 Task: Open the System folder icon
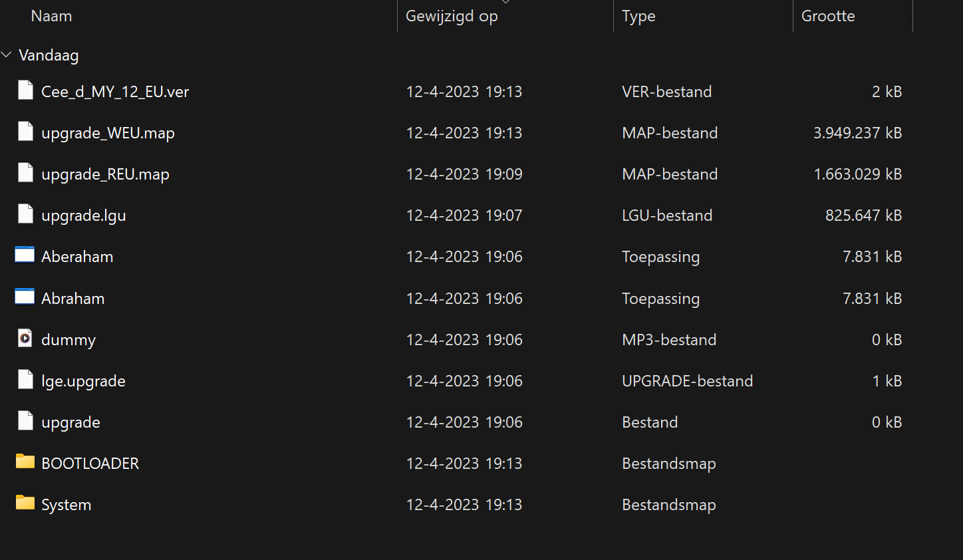[x=25, y=503]
